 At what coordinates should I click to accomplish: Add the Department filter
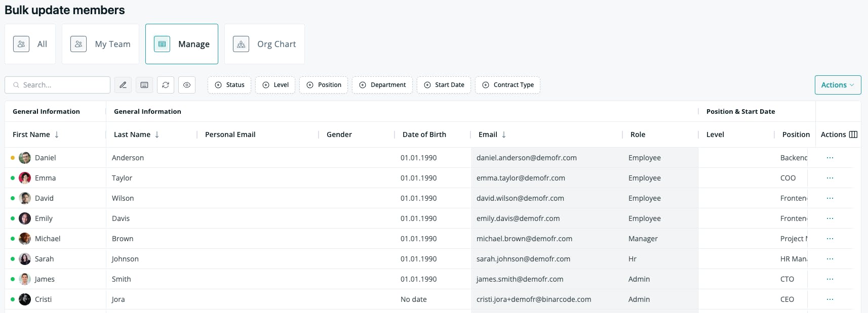coord(382,85)
